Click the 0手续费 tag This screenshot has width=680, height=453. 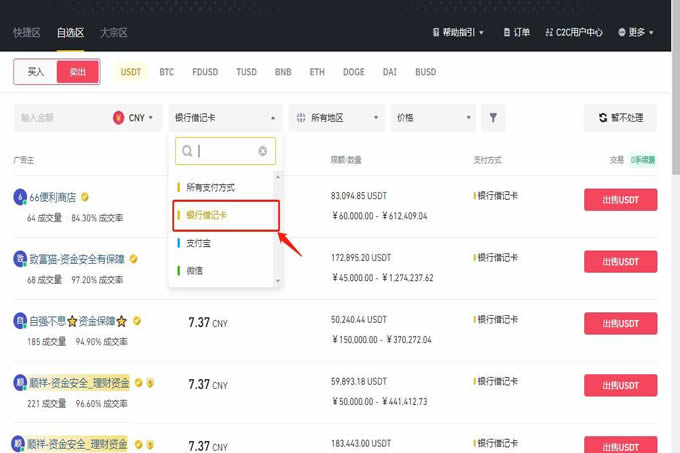(x=643, y=160)
